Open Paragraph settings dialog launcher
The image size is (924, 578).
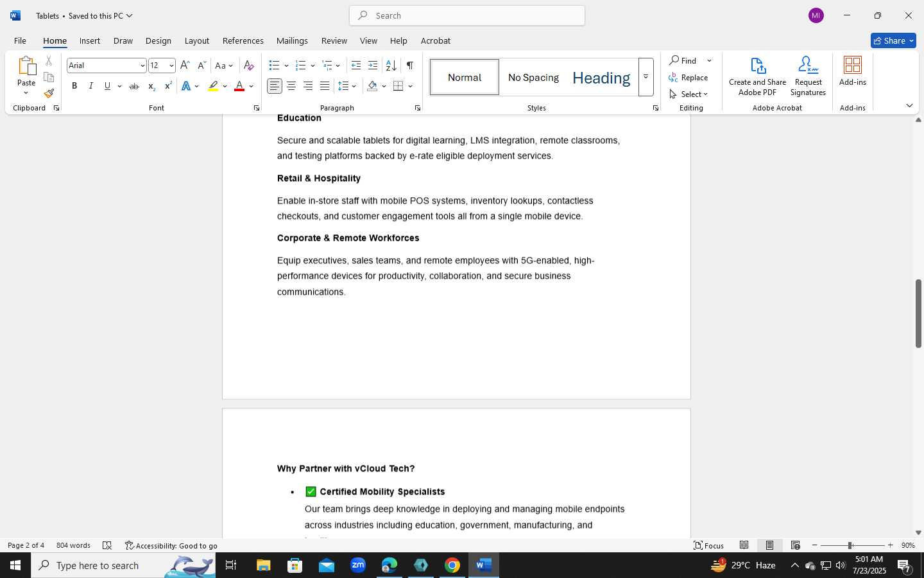tap(418, 108)
